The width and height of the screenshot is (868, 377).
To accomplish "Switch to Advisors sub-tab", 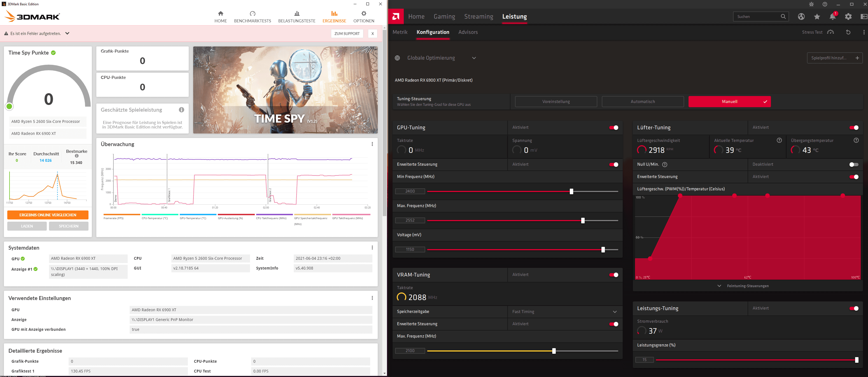I will pyautogui.click(x=468, y=32).
